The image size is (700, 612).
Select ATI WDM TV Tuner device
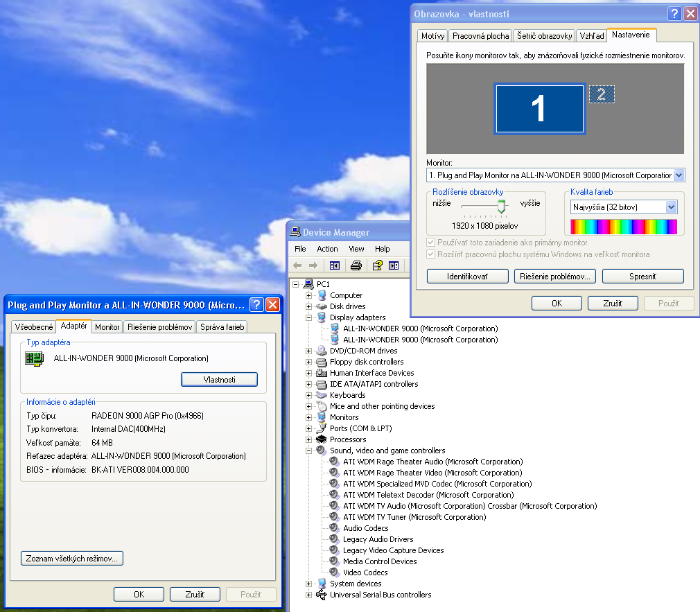coord(414,517)
